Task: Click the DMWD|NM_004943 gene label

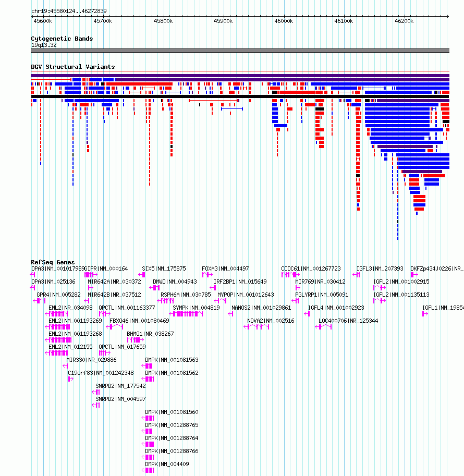Action: click(x=175, y=282)
